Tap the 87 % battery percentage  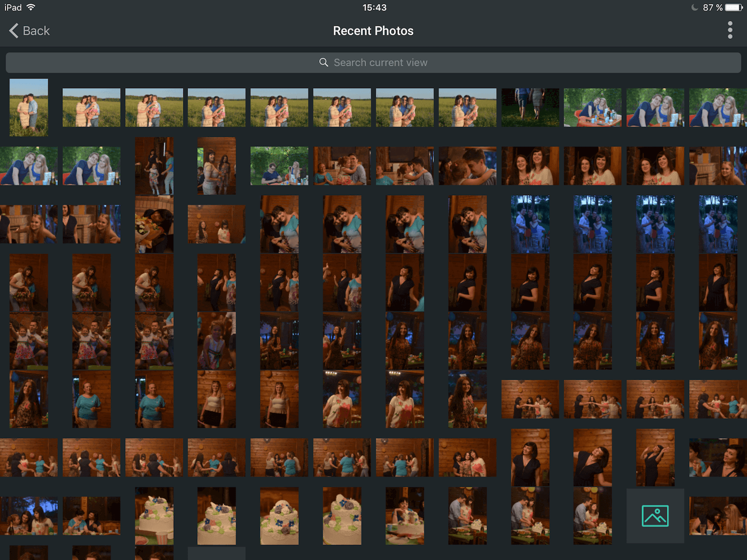click(713, 7)
